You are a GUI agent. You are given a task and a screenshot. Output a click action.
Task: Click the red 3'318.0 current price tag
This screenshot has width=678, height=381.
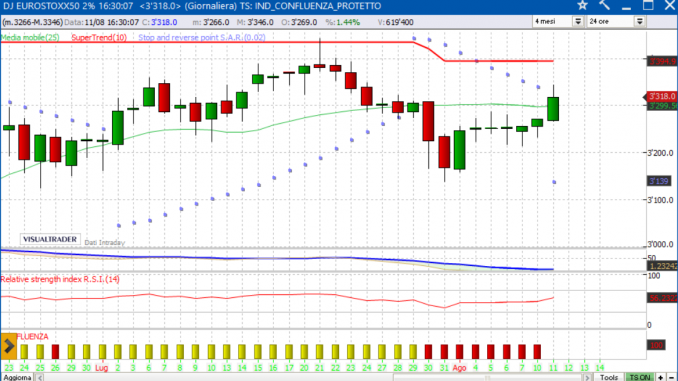click(x=661, y=96)
